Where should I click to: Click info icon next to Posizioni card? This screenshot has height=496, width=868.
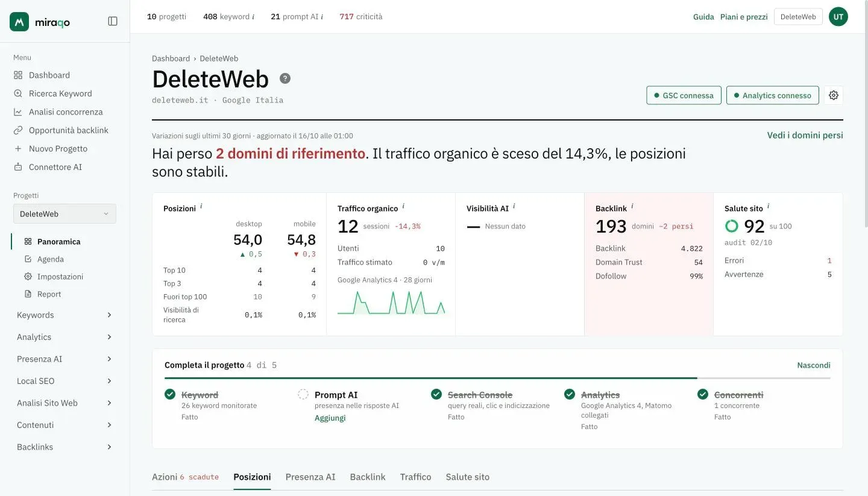[201, 206]
